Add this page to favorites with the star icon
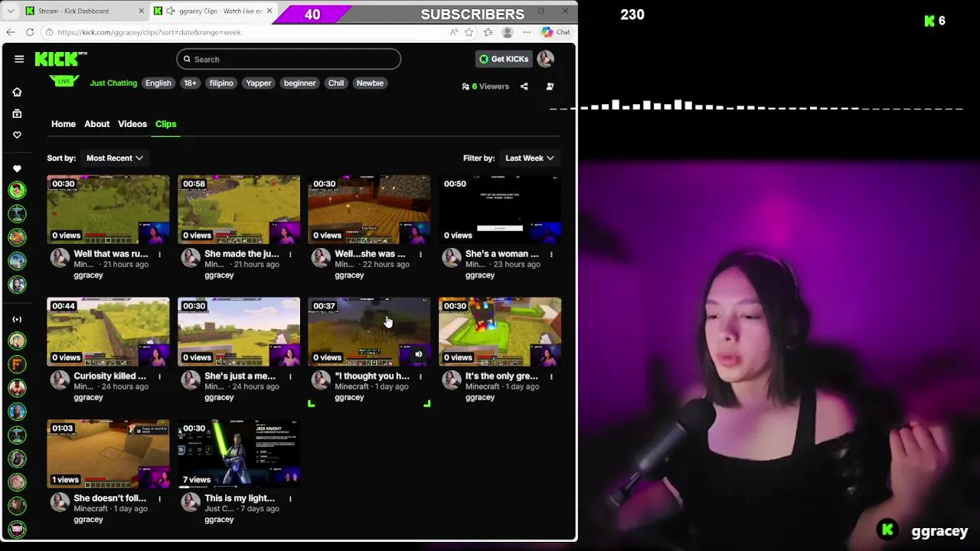The height and width of the screenshot is (551, 980). coord(469,32)
